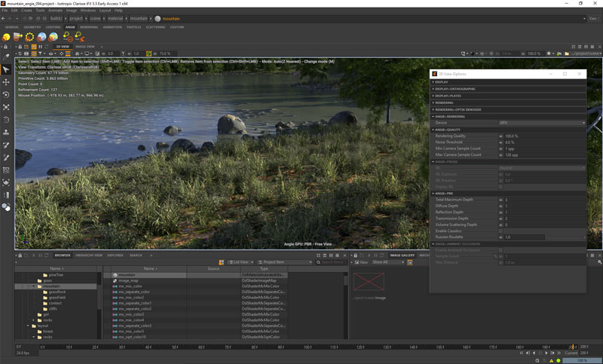
Task: Click the first yellow sphere shelf icon
Action: 7,37
